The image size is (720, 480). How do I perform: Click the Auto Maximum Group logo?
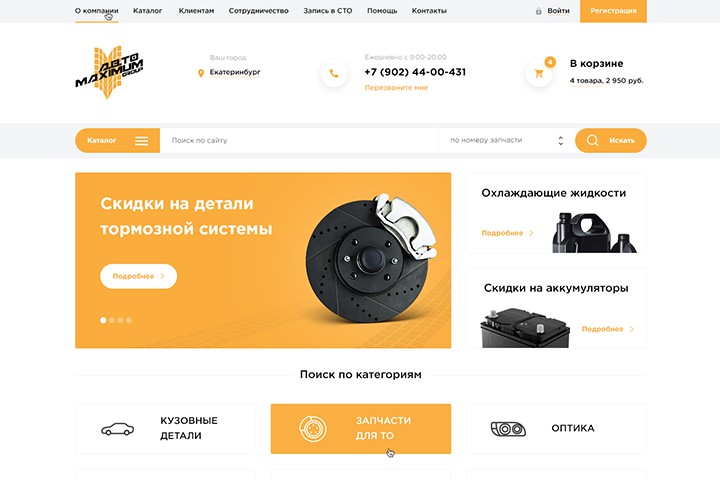click(x=109, y=72)
